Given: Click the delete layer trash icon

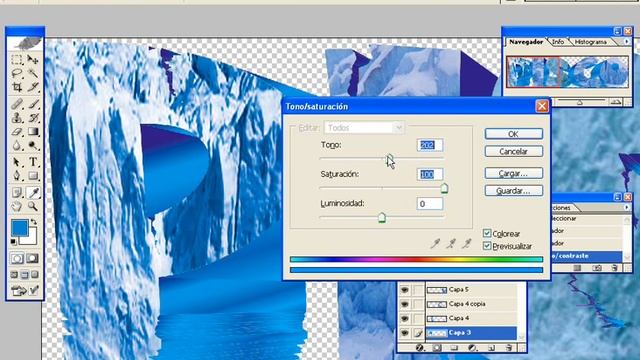Looking at the screenshot, I should coord(509,348).
